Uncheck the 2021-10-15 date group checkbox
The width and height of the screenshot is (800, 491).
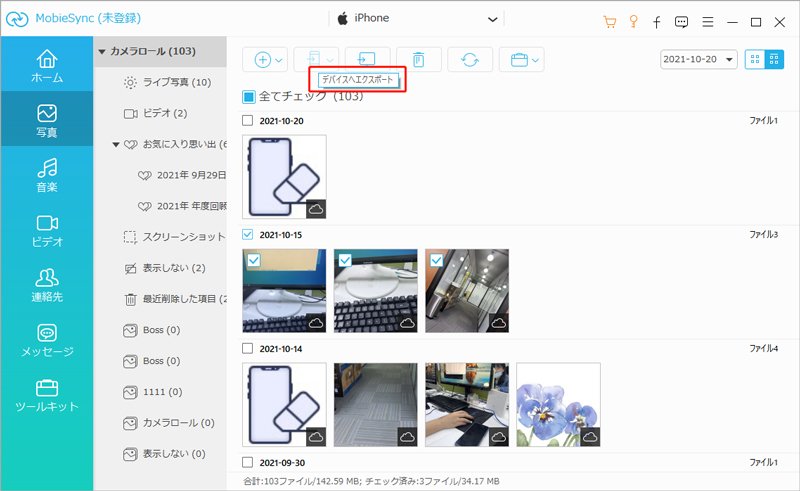click(247, 234)
